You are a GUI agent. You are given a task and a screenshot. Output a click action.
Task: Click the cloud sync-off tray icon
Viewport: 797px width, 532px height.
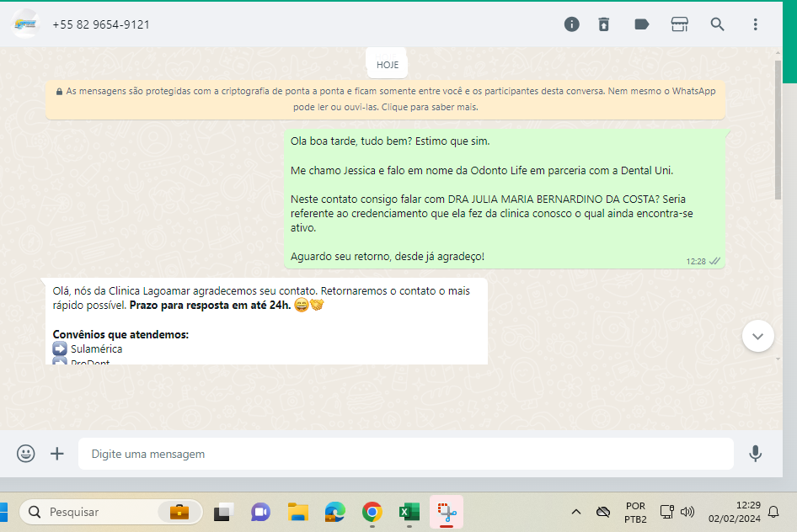pos(603,512)
